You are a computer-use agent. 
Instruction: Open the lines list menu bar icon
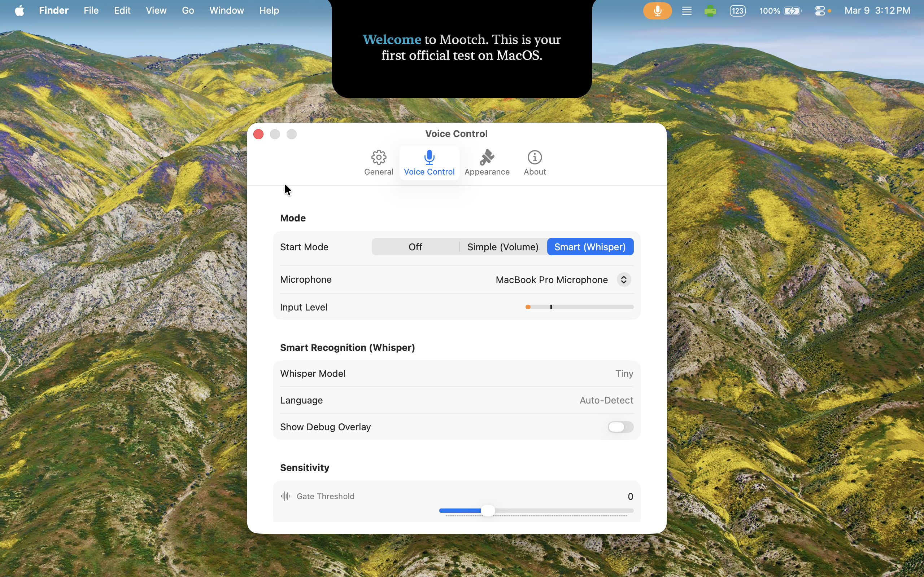(x=687, y=11)
